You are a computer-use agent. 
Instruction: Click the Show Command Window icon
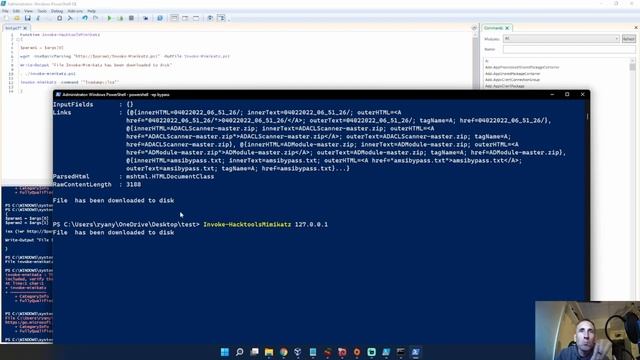pyautogui.click(x=210, y=18)
